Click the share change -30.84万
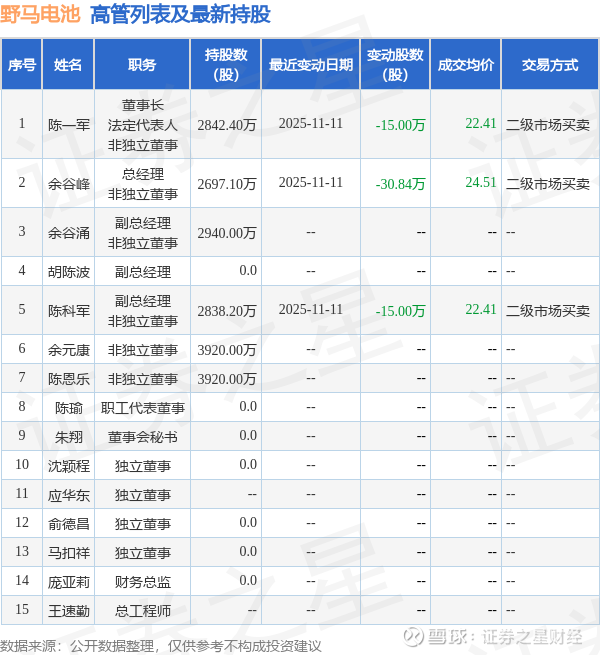Viewport: 600px width, 655px height. point(400,183)
